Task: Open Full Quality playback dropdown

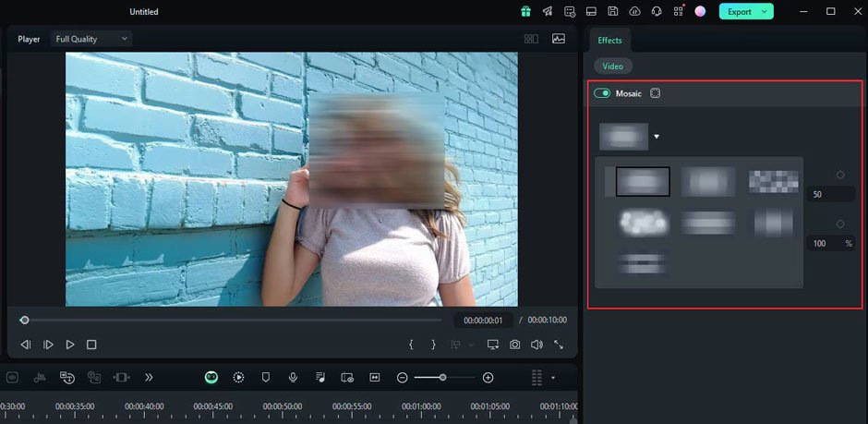Action: [x=91, y=39]
